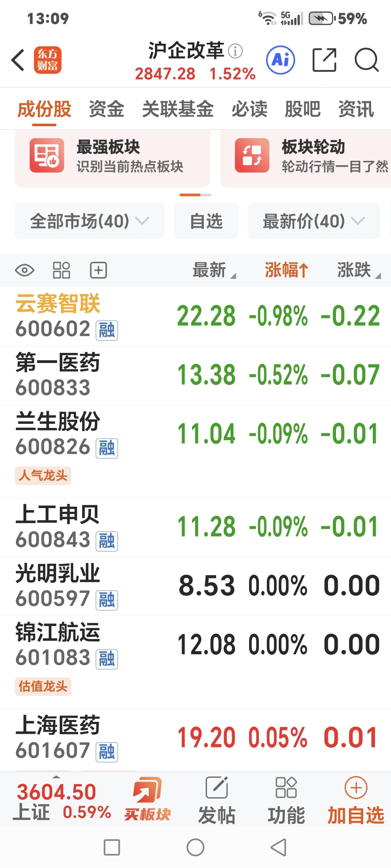Image resolution: width=391 pixels, height=868 pixels.
Task: Switch to the 关联基金 tab
Action: pos(178,109)
